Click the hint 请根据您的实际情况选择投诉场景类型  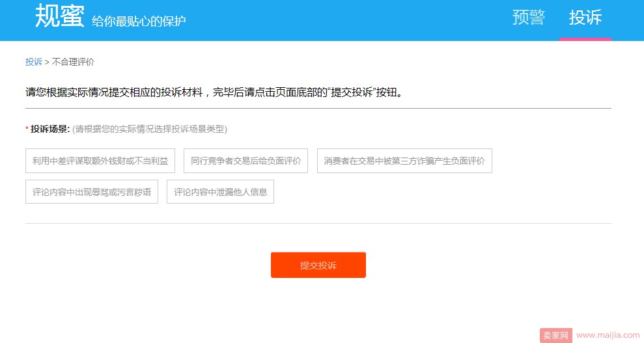(x=150, y=129)
